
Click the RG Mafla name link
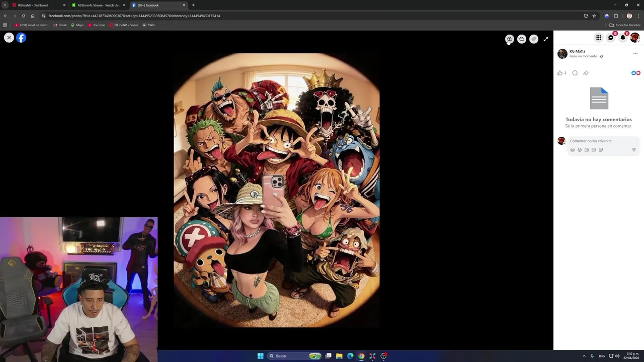pos(577,51)
